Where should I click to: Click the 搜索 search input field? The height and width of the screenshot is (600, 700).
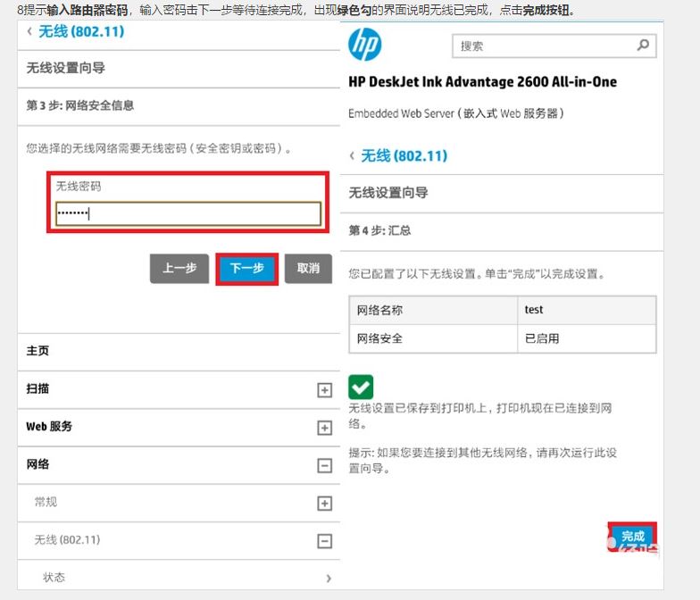coord(554,46)
